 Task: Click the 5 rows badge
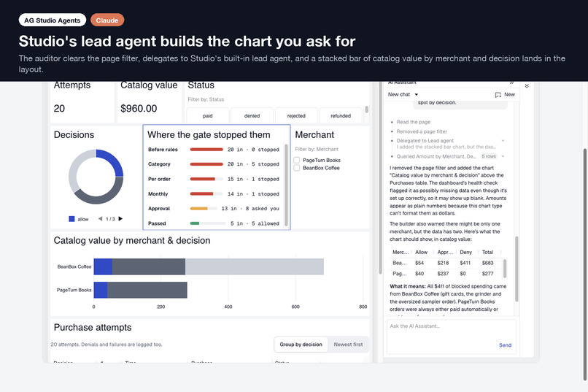click(x=489, y=156)
